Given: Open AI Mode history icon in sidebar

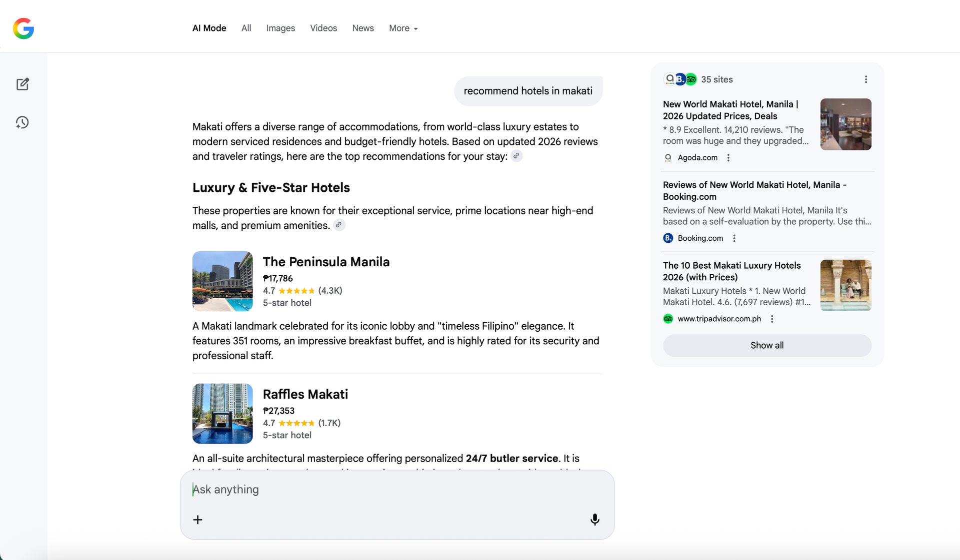Looking at the screenshot, I should (22, 122).
